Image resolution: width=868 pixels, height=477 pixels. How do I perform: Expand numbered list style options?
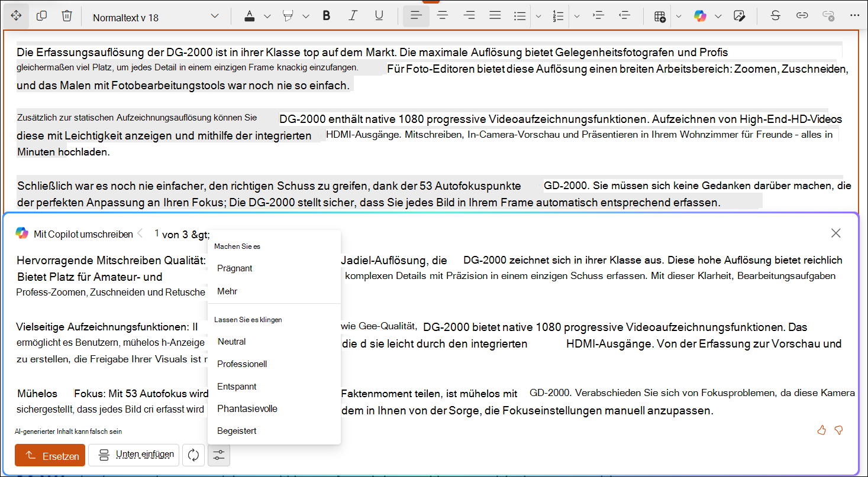pos(577,16)
